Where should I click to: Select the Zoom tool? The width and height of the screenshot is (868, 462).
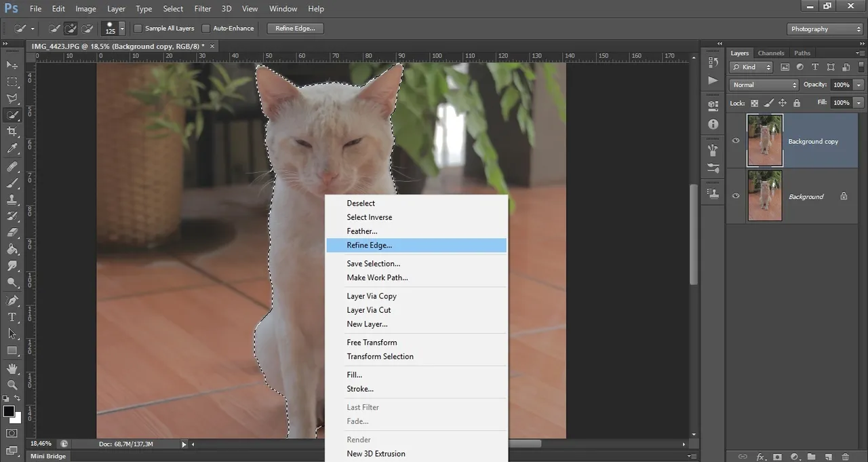[12, 385]
